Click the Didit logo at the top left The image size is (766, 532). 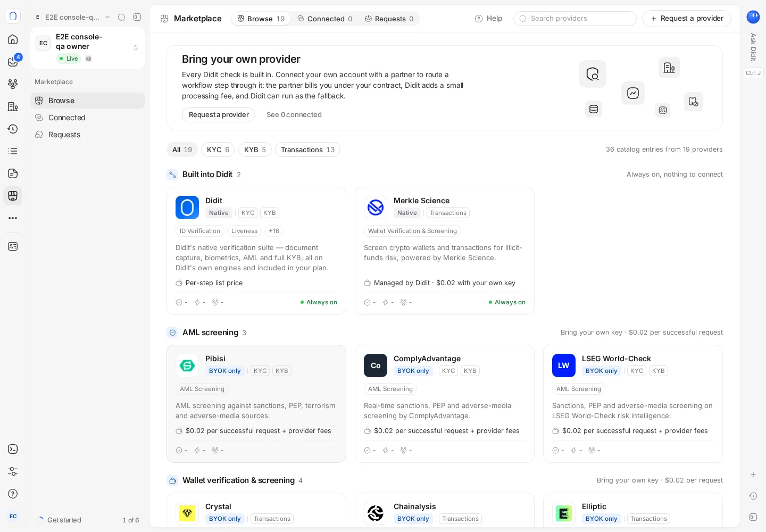point(13,16)
